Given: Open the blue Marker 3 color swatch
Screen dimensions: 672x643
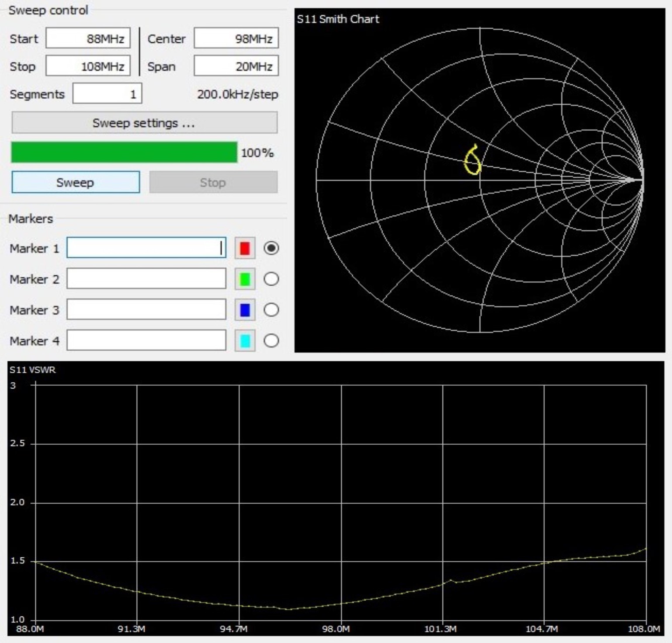Looking at the screenshot, I should coord(245,310).
